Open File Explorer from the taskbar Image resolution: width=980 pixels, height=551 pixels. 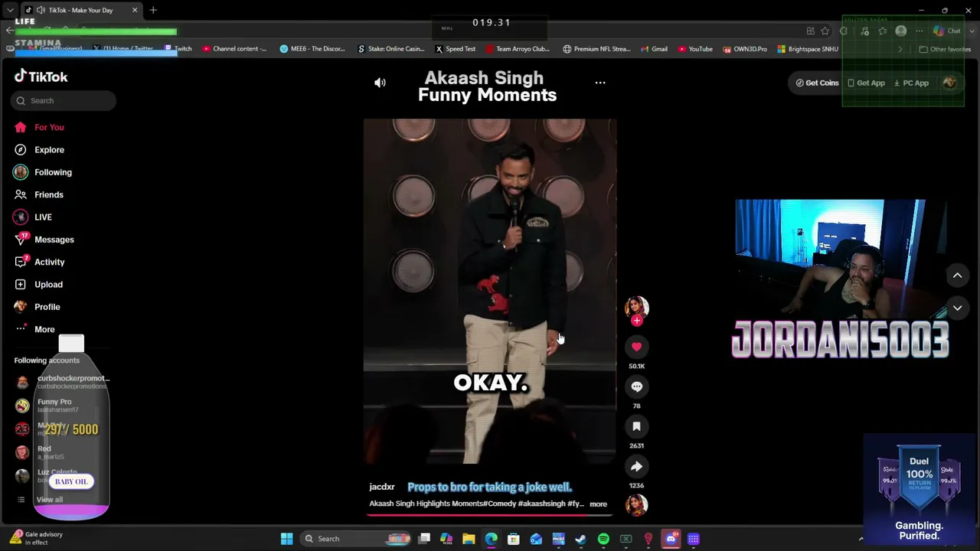(469, 539)
